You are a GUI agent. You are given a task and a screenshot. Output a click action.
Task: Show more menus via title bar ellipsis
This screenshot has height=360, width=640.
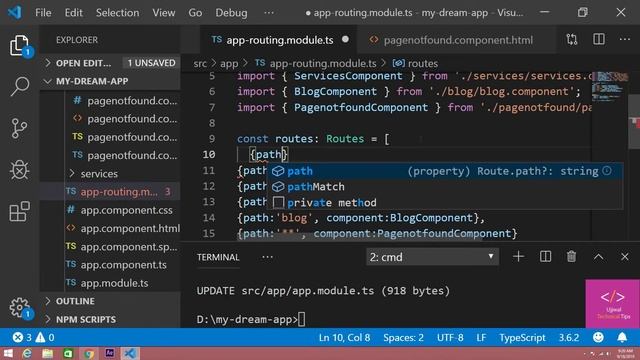(x=269, y=13)
